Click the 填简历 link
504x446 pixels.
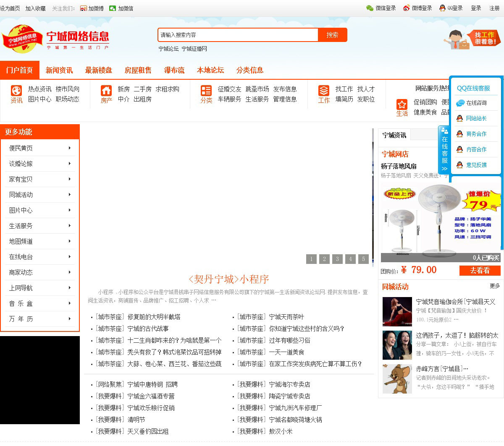[344, 99]
